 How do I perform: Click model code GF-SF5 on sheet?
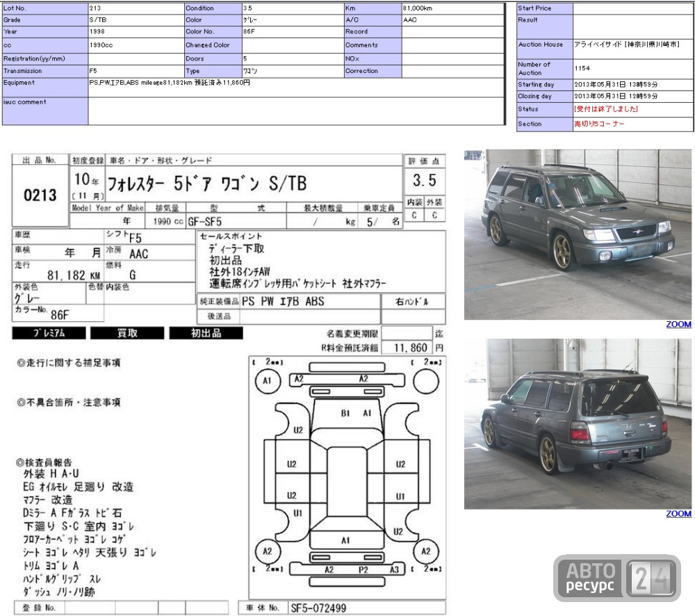coord(205,222)
